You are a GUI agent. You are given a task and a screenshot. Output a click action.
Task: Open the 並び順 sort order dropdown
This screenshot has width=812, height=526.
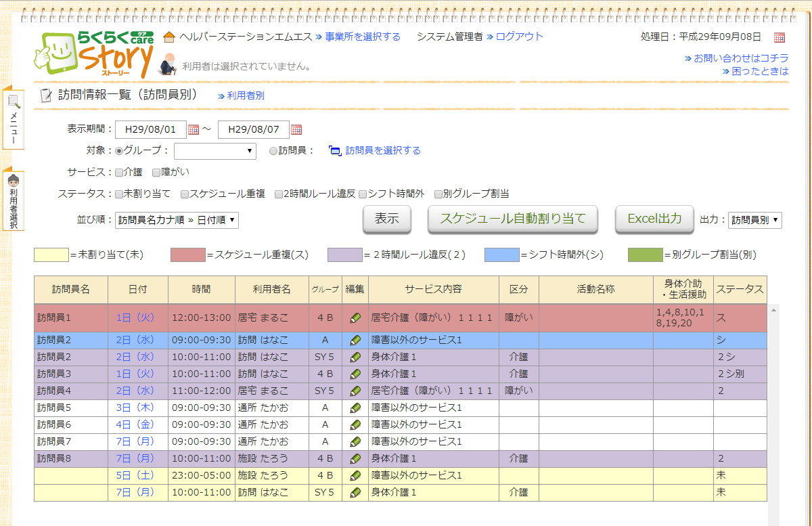point(177,220)
